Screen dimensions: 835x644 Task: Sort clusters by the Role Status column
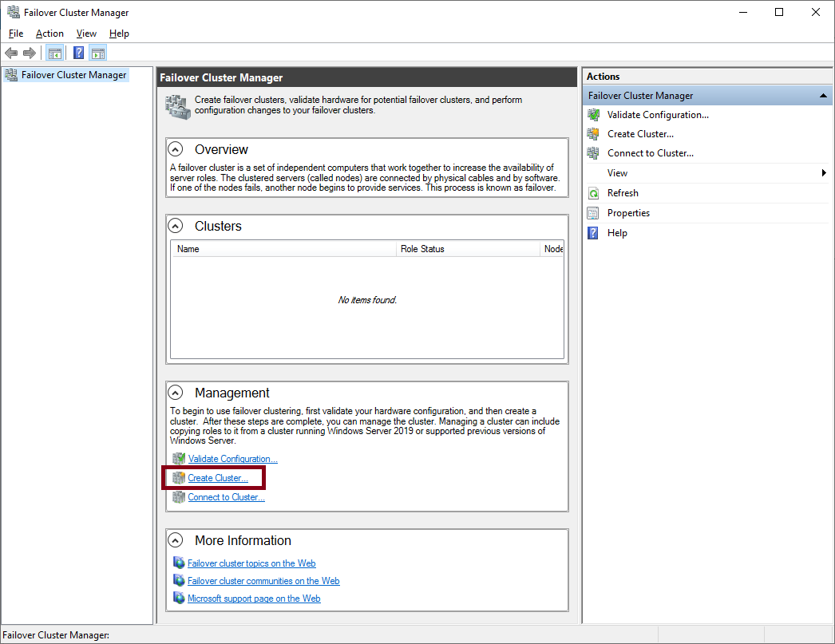pos(468,248)
